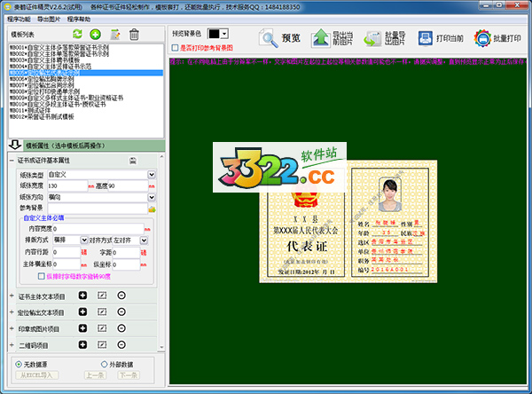The image size is (532, 394).
Task: Open the 纸张类型 dropdown
Action: tap(152, 174)
